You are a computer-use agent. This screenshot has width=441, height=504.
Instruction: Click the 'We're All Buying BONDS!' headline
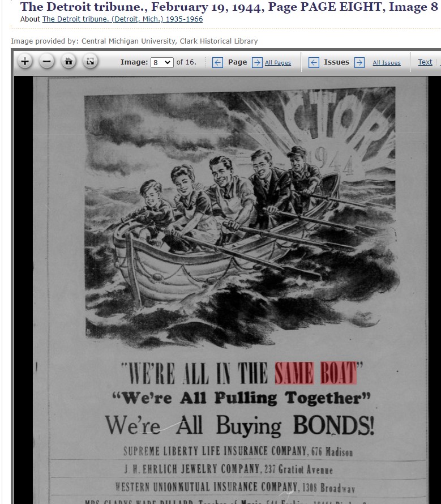pos(240,425)
